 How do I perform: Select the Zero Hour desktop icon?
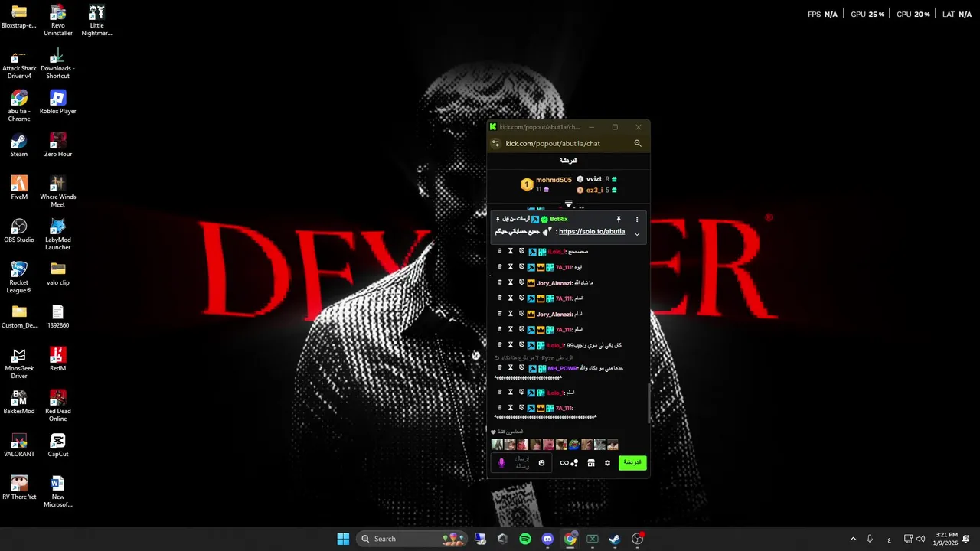click(x=57, y=145)
